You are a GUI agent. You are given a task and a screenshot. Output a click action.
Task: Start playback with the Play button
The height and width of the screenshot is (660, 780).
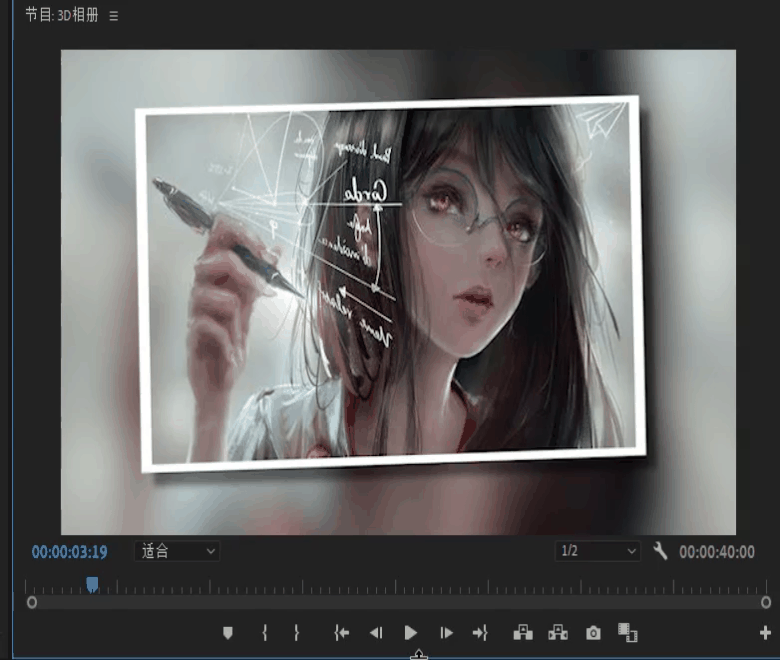410,633
